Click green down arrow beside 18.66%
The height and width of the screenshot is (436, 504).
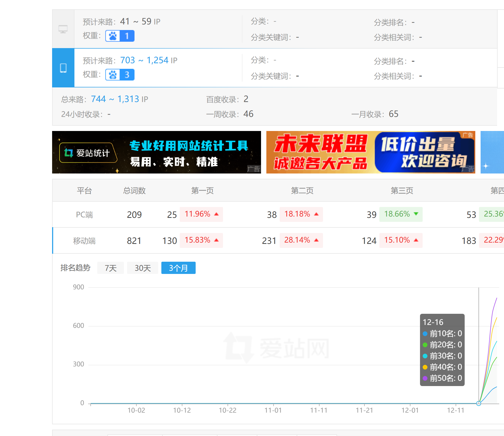(x=416, y=214)
